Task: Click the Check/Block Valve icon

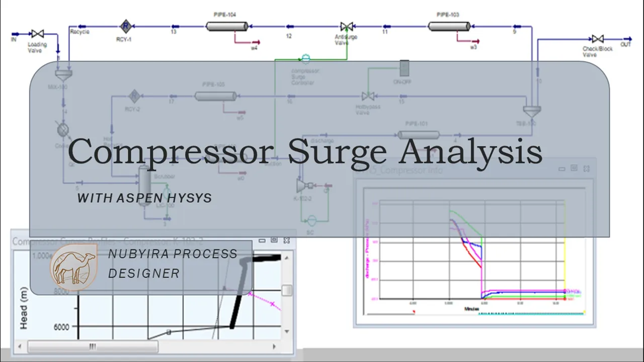Action: pyautogui.click(x=597, y=39)
